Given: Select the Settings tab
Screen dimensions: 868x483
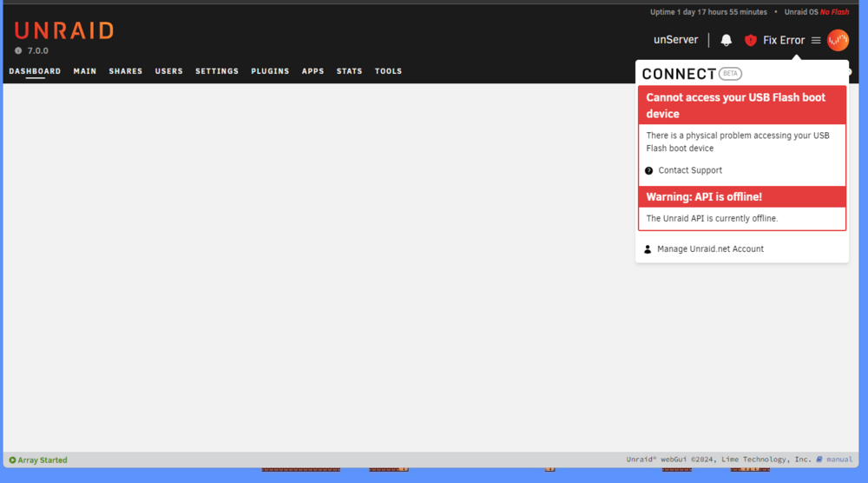Looking at the screenshot, I should pyautogui.click(x=217, y=71).
